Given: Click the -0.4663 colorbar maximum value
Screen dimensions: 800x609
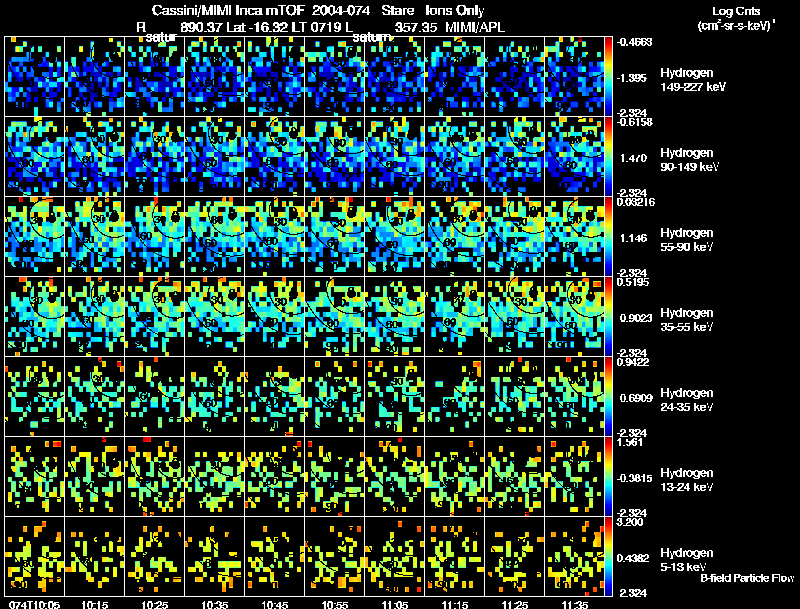Looking at the screenshot, I should (x=635, y=42).
